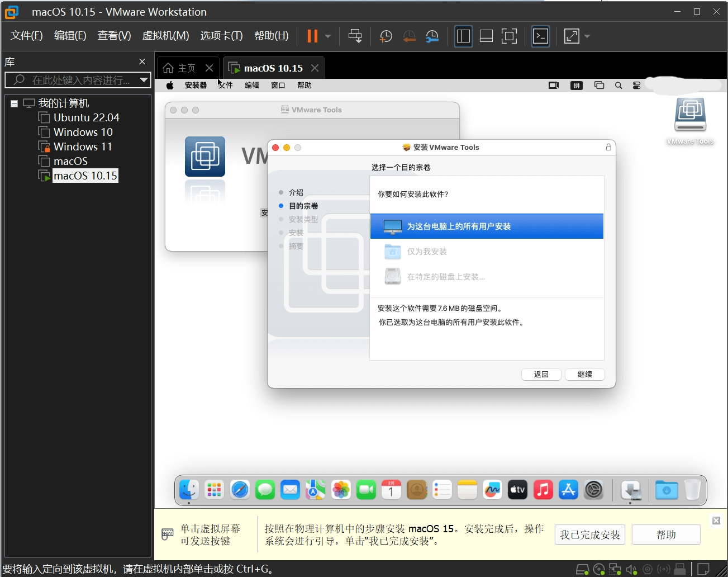Click the 返回 button in installer

point(541,375)
